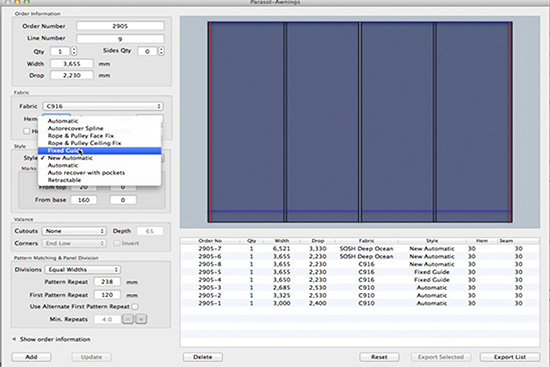The height and width of the screenshot is (367, 550).
Task: Open the Cutouts None dropdown
Action: tap(74, 231)
